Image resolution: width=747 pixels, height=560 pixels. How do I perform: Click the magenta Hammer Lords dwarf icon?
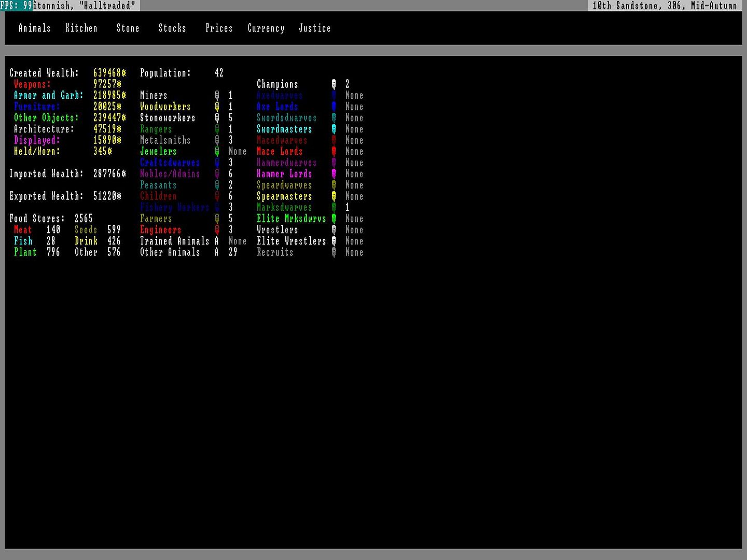(x=334, y=174)
